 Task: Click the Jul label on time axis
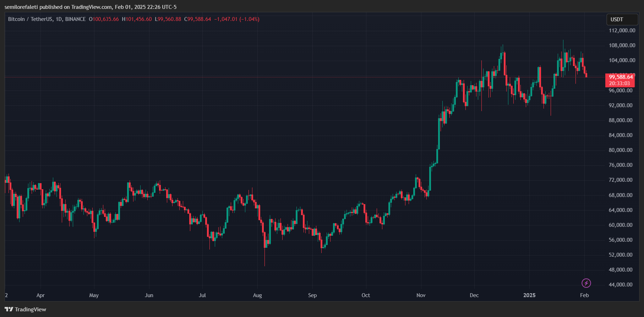tap(202, 295)
